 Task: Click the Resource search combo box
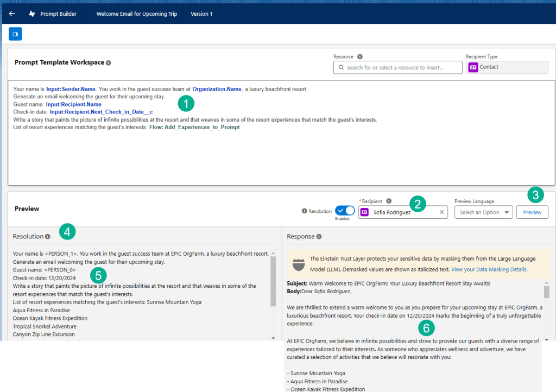(x=397, y=67)
